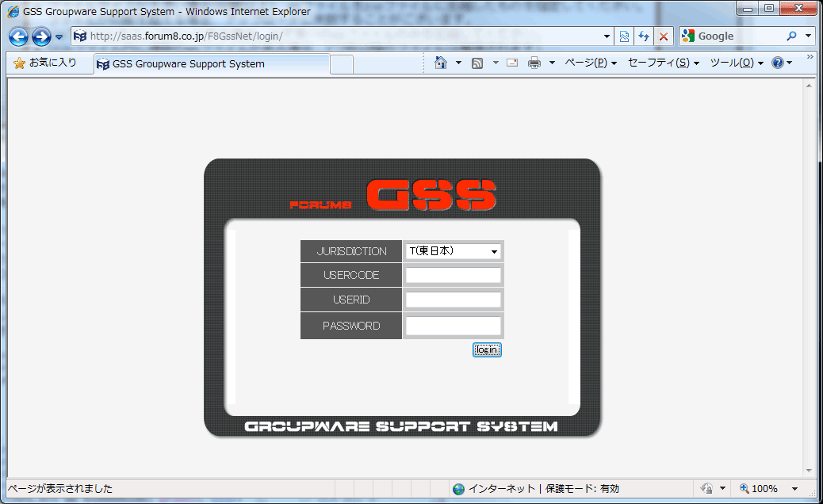Click the login button

tap(487, 349)
